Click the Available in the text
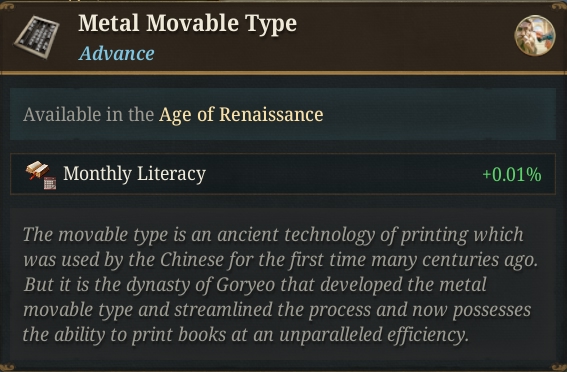This screenshot has height=372, width=567. click(x=89, y=115)
